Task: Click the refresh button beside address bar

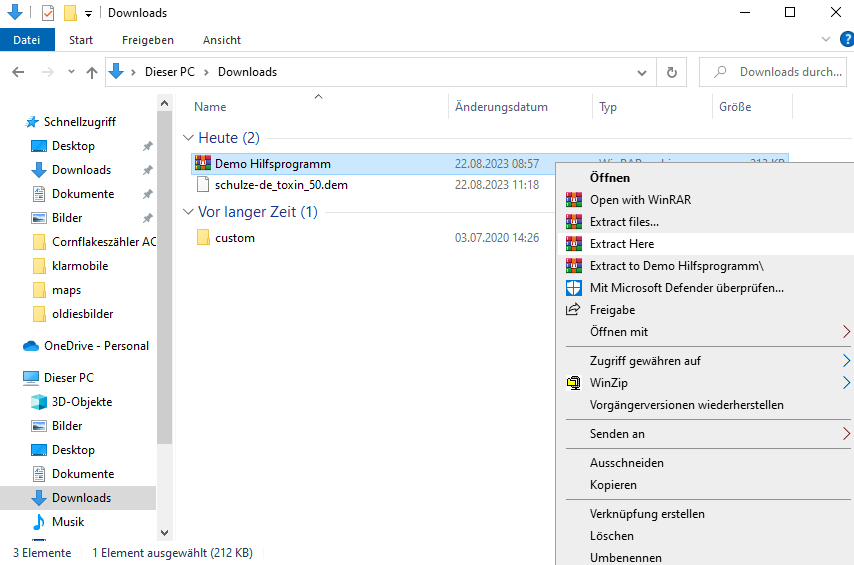Action: coord(672,72)
